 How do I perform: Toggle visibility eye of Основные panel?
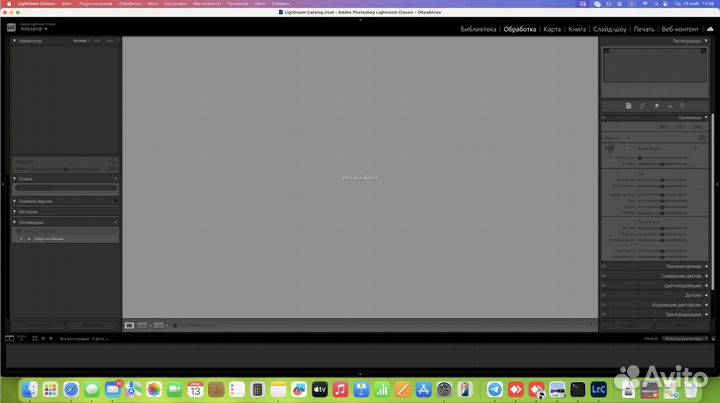pyautogui.click(x=603, y=118)
